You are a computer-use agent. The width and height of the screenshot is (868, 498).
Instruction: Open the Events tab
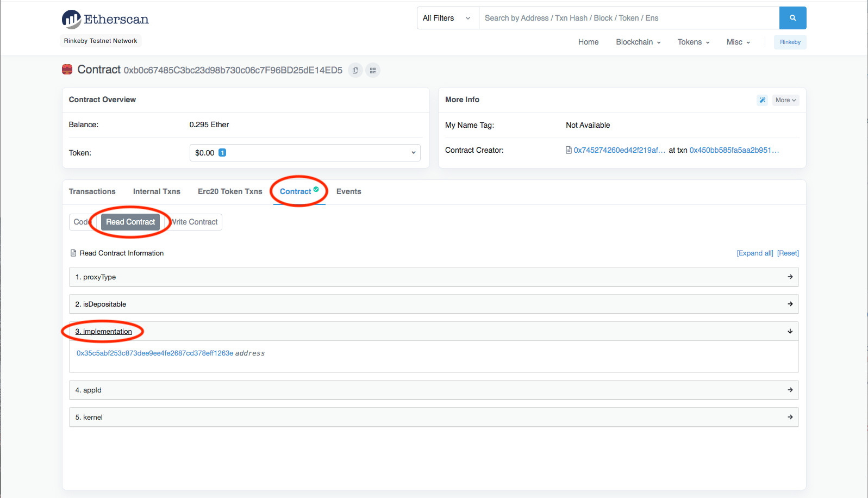pyautogui.click(x=349, y=191)
